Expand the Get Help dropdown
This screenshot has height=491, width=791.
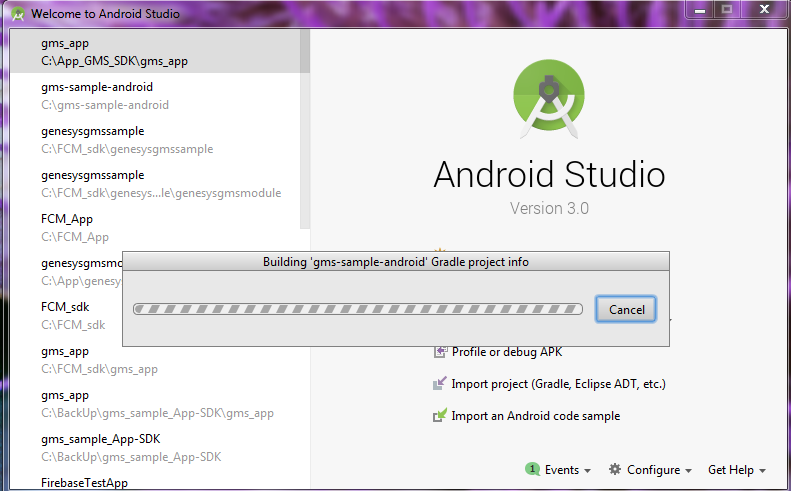(x=737, y=470)
